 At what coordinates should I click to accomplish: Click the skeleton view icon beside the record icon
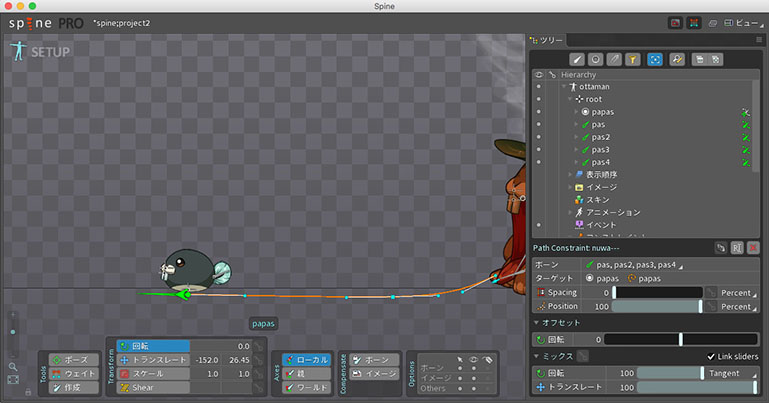pos(693,23)
